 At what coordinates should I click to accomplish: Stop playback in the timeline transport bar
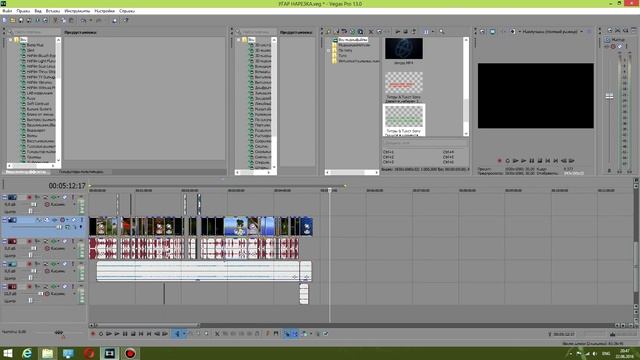pos(133,334)
